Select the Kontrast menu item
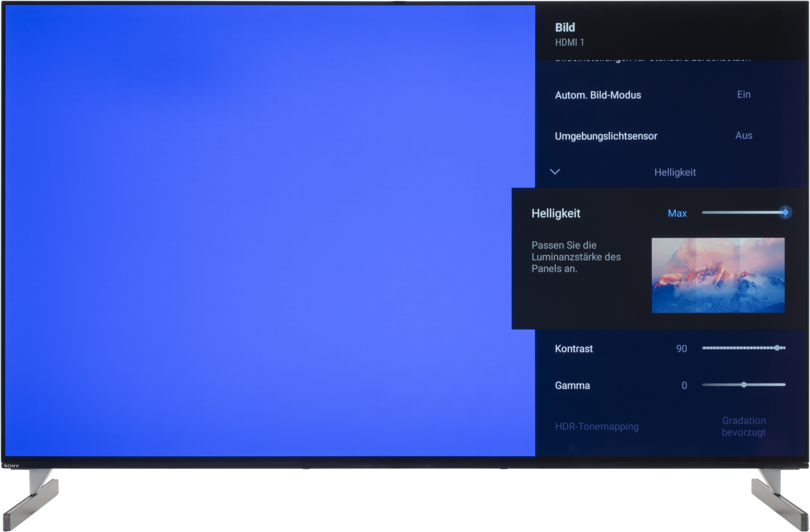The width and height of the screenshot is (810, 532). tap(574, 349)
